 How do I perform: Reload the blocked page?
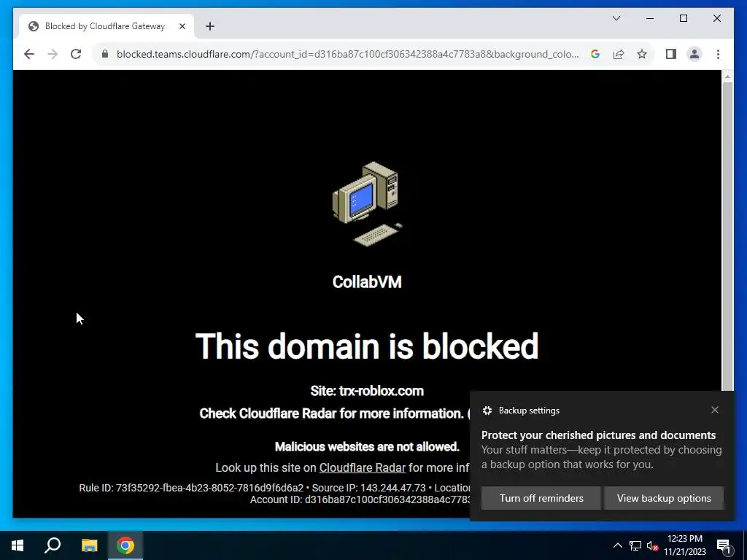(76, 54)
